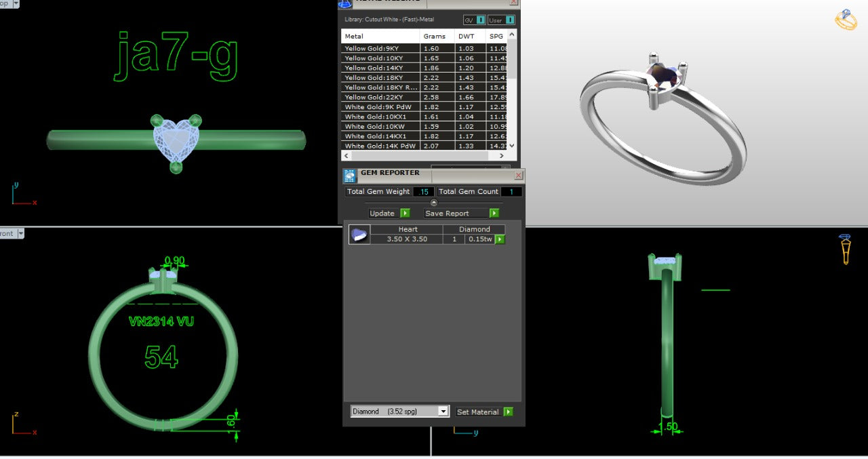Click metal table's scroll down arrow

pos(511,145)
